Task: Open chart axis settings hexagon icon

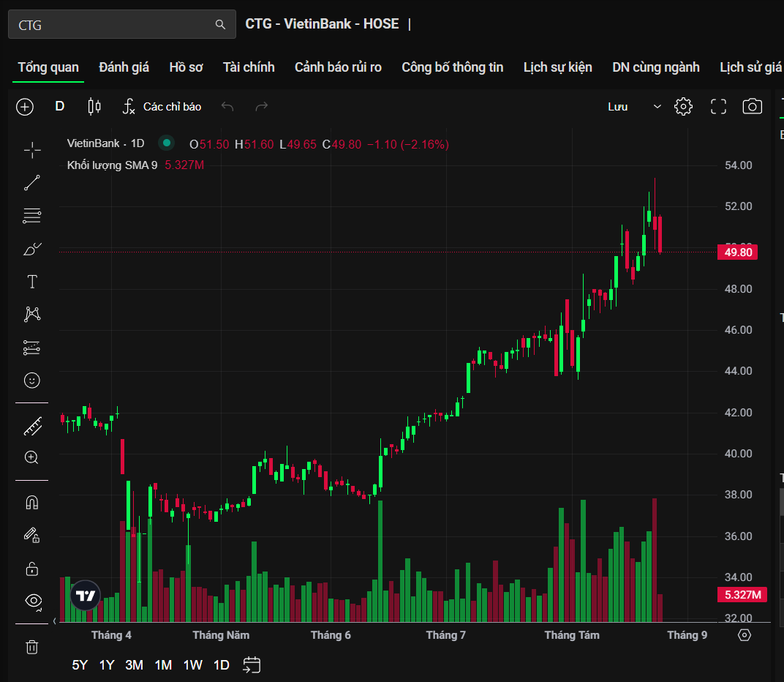Action: coord(745,635)
